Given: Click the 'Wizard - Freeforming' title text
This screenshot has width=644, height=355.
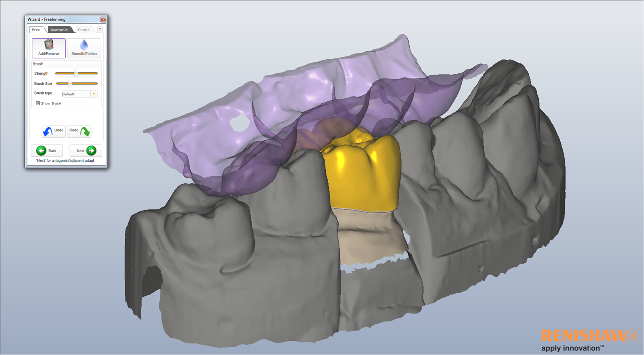Looking at the screenshot, I should click(47, 20).
